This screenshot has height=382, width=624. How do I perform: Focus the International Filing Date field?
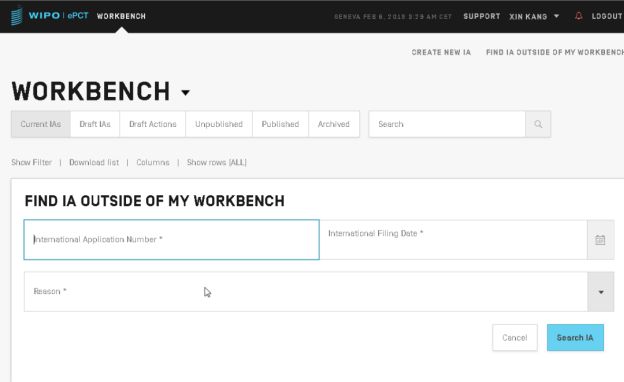[x=453, y=240]
